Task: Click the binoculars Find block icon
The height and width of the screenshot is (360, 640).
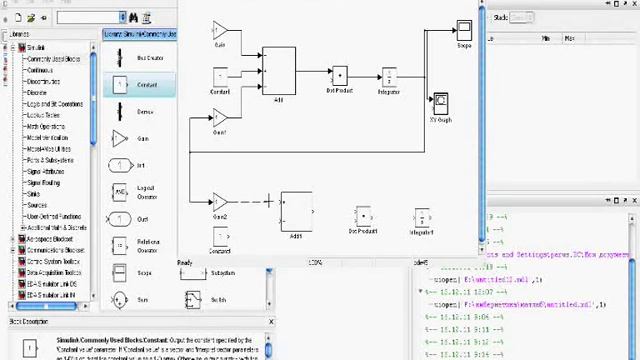Action: (x=133, y=18)
